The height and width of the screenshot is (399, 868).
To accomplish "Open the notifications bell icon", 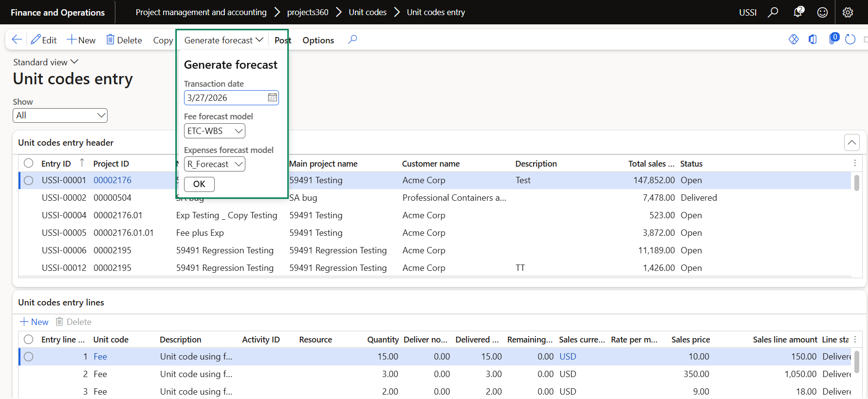I will point(798,12).
